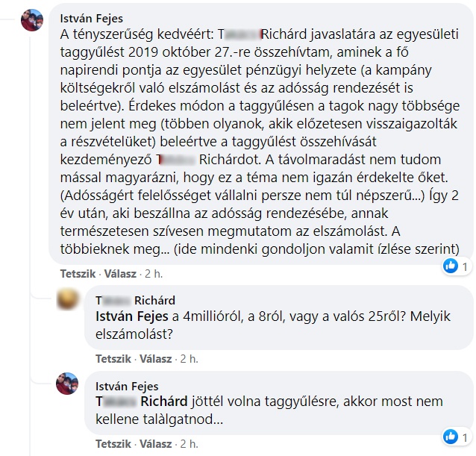This screenshot has width=476, height=456.
Task: Click the like reaction icon on the last reply
Action: (x=450, y=436)
